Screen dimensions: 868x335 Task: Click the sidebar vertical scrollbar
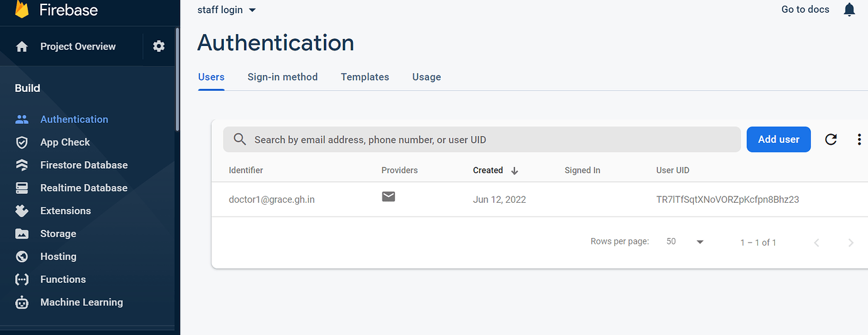coord(177,79)
